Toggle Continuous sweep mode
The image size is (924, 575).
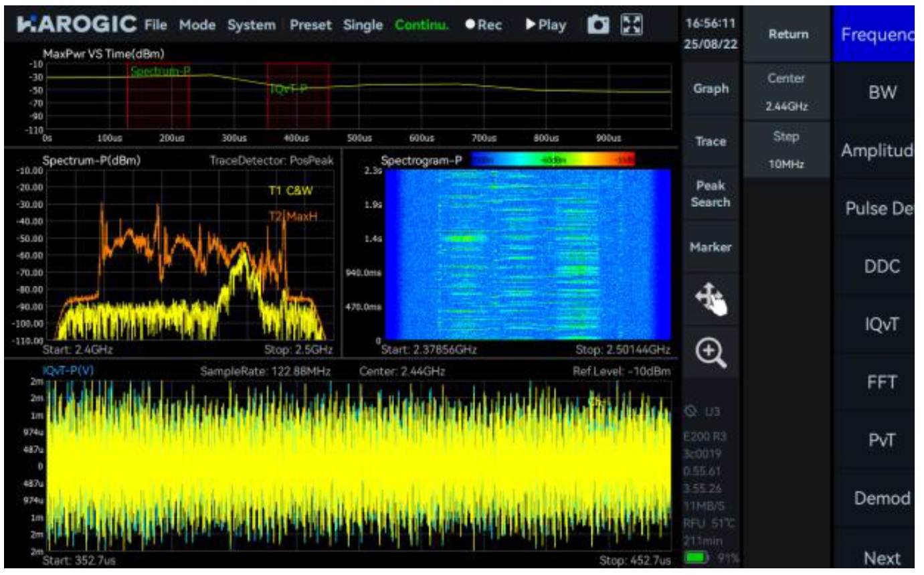pyautogui.click(x=422, y=25)
